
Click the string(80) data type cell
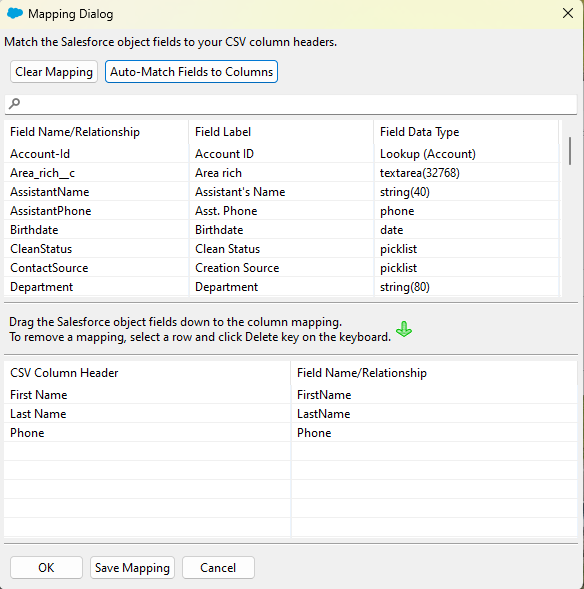[x=466, y=287]
